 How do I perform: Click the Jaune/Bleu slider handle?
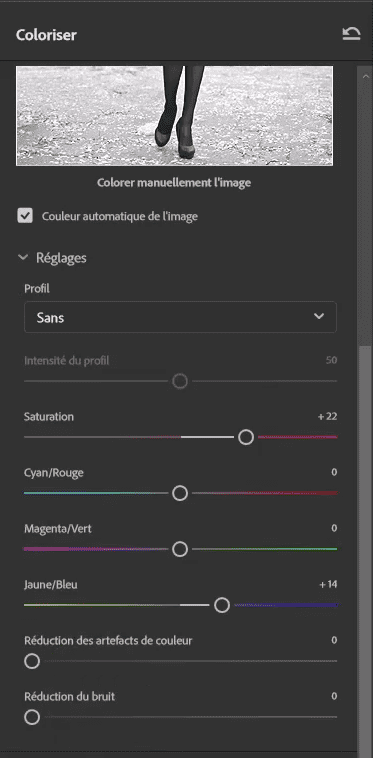point(222,605)
